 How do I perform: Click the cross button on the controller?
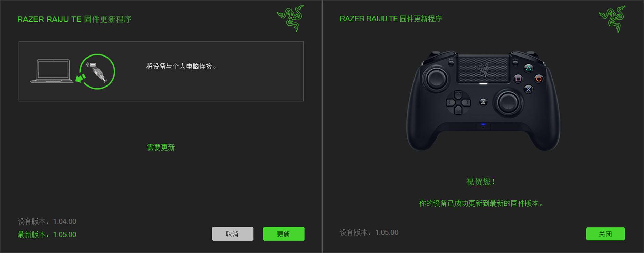[x=528, y=89]
